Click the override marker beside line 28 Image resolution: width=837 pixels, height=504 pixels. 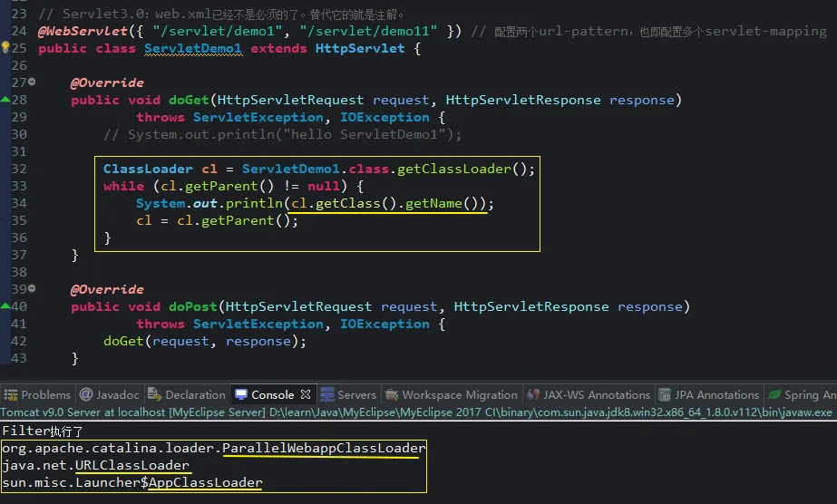(x=5, y=99)
